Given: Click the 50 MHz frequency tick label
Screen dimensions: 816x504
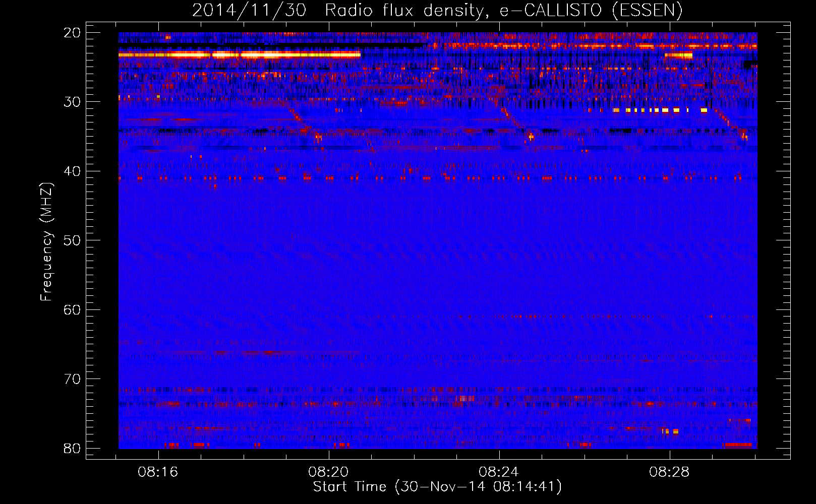Looking at the screenshot, I should (72, 240).
